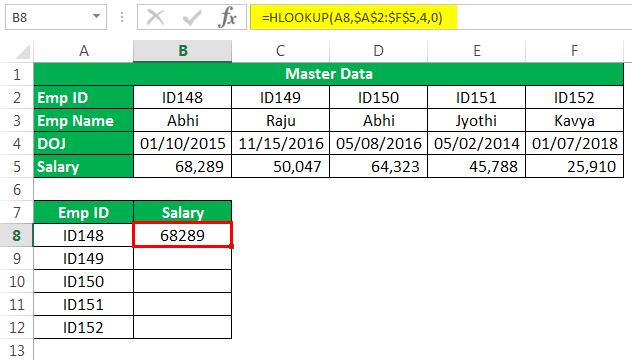Select the Raju name cell
The width and height of the screenshot is (632, 360).
[x=281, y=120]
